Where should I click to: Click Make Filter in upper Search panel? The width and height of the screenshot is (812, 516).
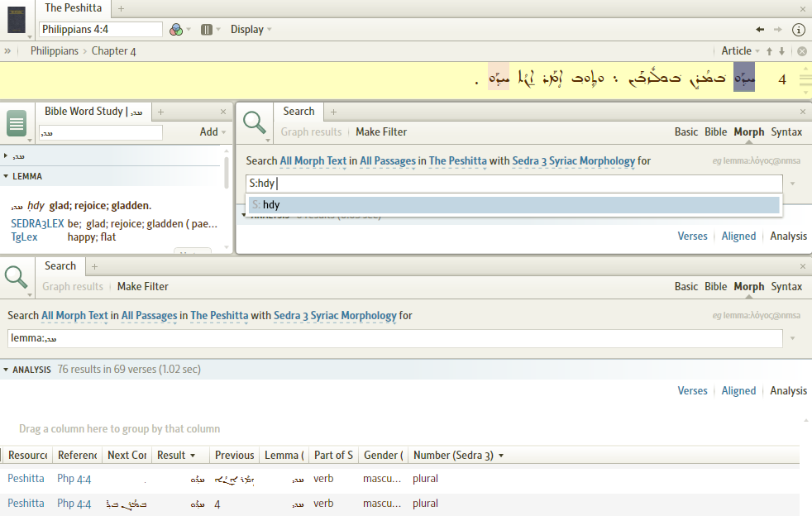click(x=381, y=132)
